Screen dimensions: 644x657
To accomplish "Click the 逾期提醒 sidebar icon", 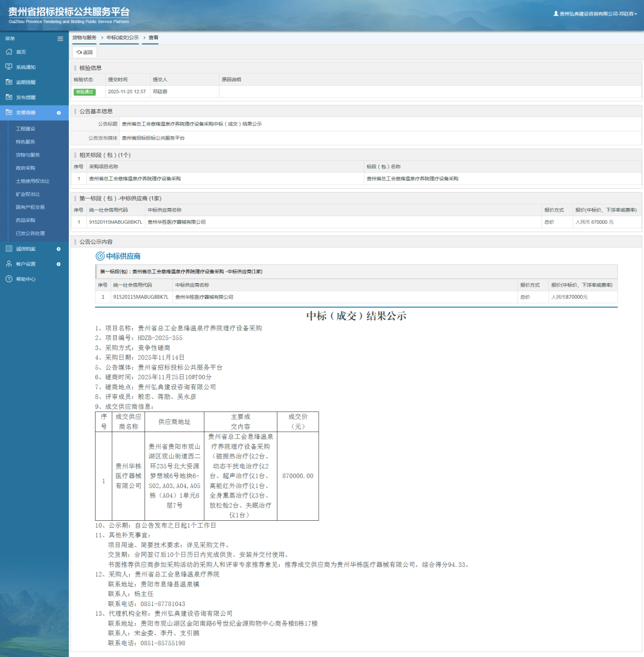I will 9,82.
